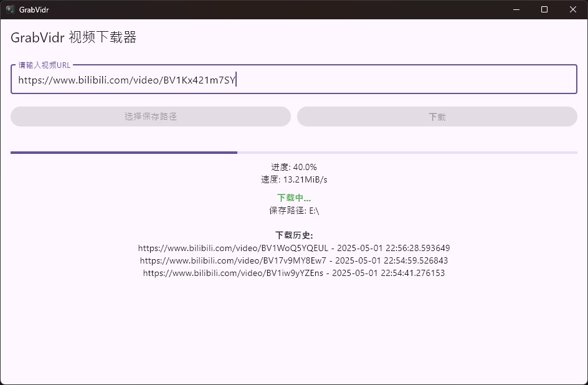Minimize the GrabVidr window
The width and height of the screenshot is (588, 385).
516,9
